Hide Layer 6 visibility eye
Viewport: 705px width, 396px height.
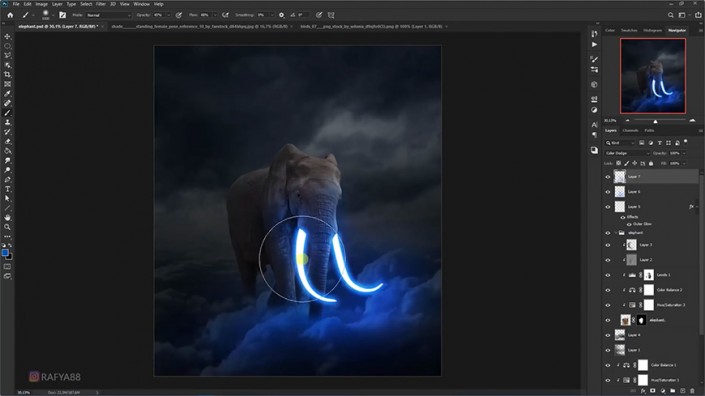tap(608, 192)
